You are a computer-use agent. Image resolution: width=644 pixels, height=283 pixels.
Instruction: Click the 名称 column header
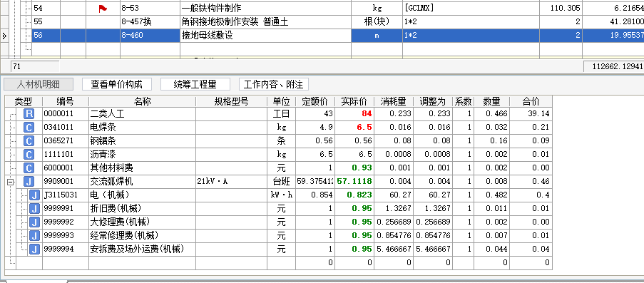click(142, 101)
